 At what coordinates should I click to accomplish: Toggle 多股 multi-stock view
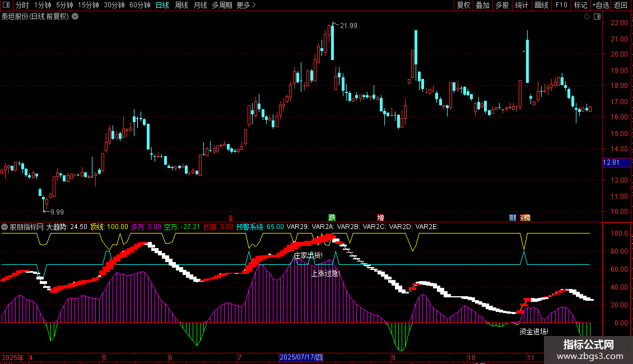502,5
